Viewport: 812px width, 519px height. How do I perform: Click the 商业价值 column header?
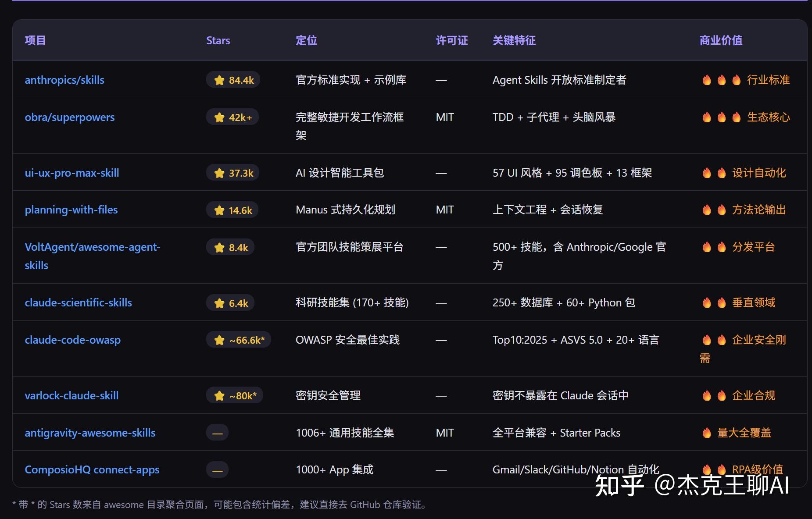721,40
